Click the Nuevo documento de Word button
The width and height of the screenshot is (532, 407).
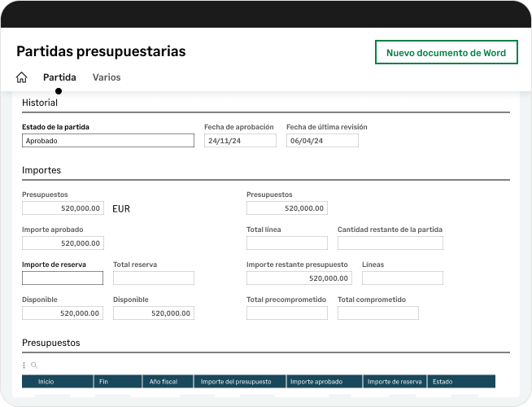[446, 53]
